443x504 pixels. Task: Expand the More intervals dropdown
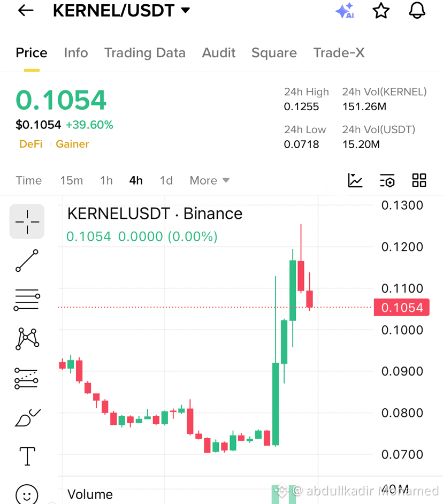210,180
